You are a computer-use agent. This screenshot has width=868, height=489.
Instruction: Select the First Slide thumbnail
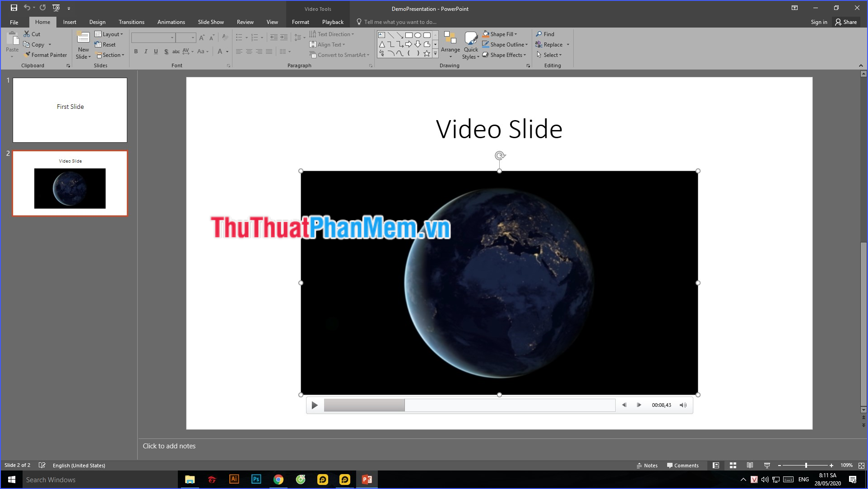[70, 110]
